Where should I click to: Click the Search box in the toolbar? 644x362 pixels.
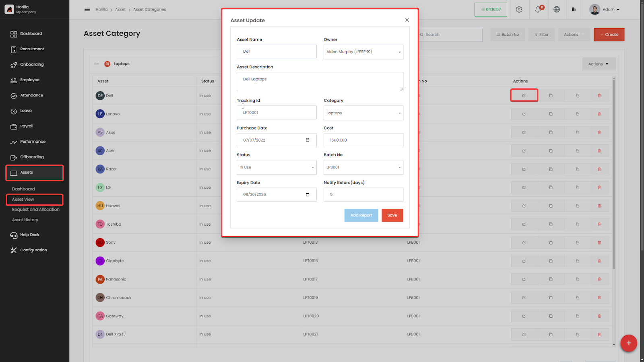pos(450,35)
